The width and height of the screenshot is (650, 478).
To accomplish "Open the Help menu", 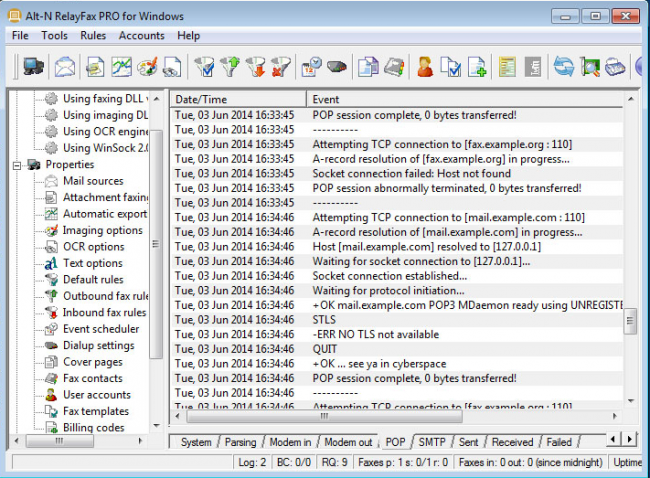I will (x=189, y=36).
